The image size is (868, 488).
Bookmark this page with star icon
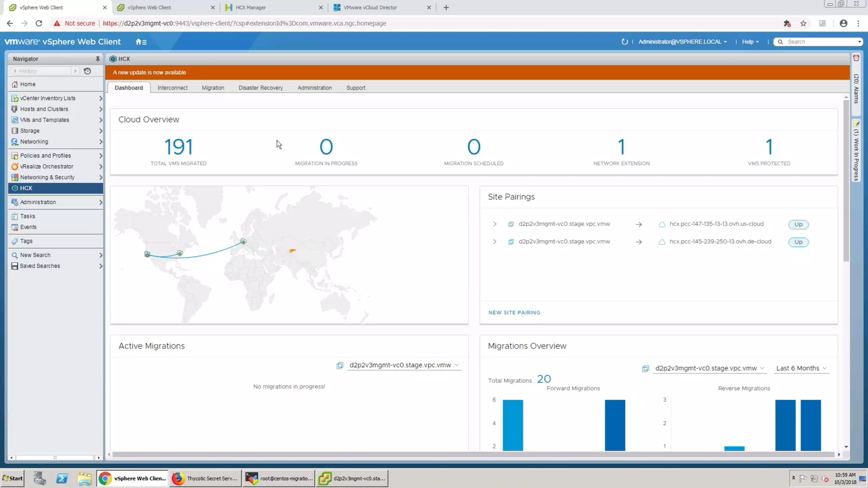(x=803, y=23)
